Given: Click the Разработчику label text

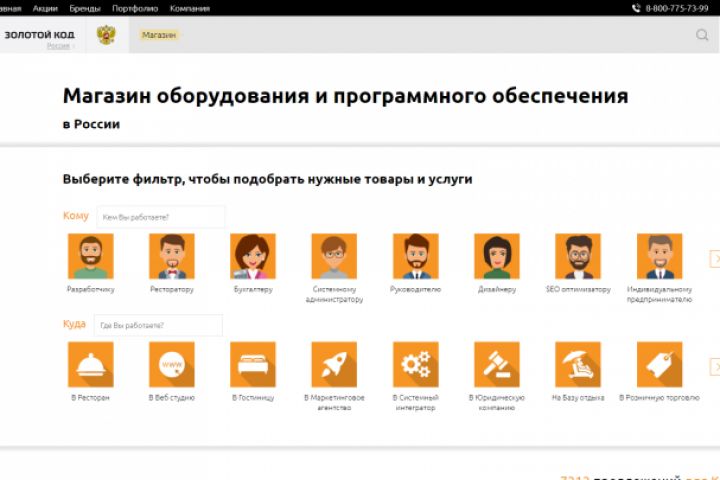Looking at the screenshot, I should (90, 289).
